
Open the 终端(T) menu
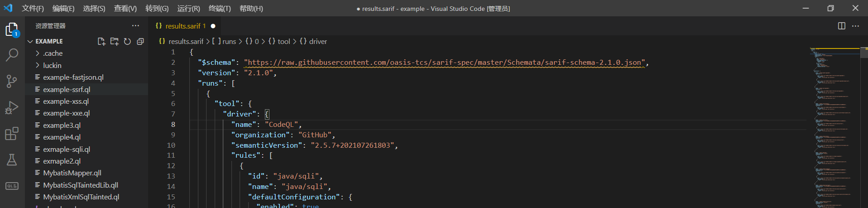[220, 8]
